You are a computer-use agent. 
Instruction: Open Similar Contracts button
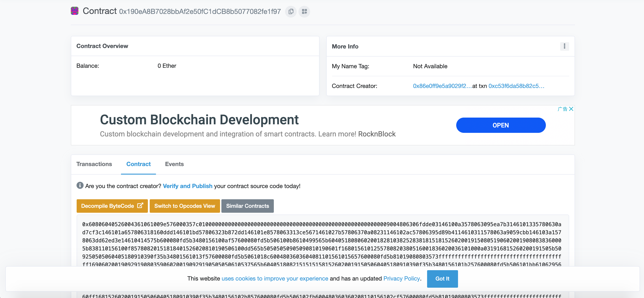[247, 206]
